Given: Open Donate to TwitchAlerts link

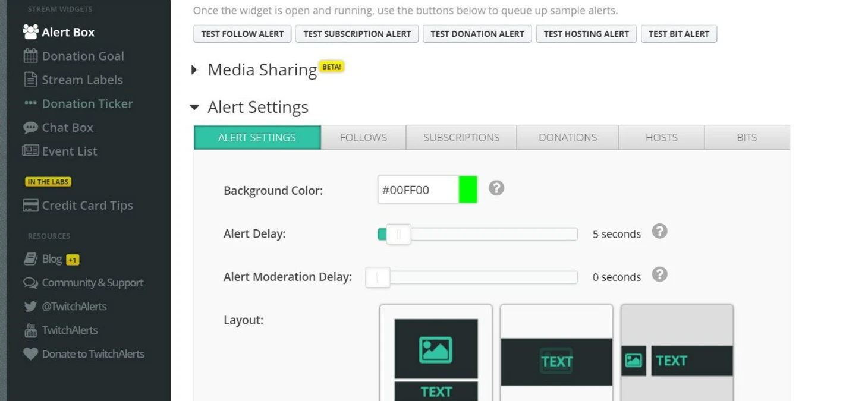Looking at the screenshot, I should [x=93, y=354].
